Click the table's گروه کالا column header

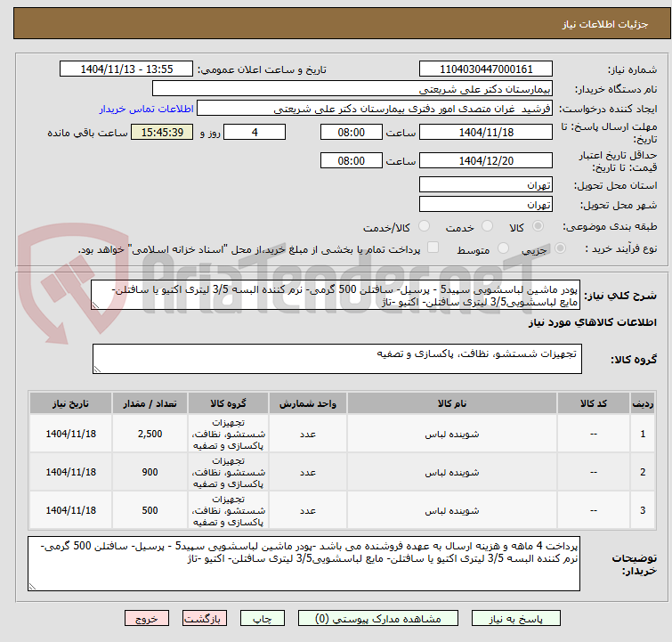[228, 403]
